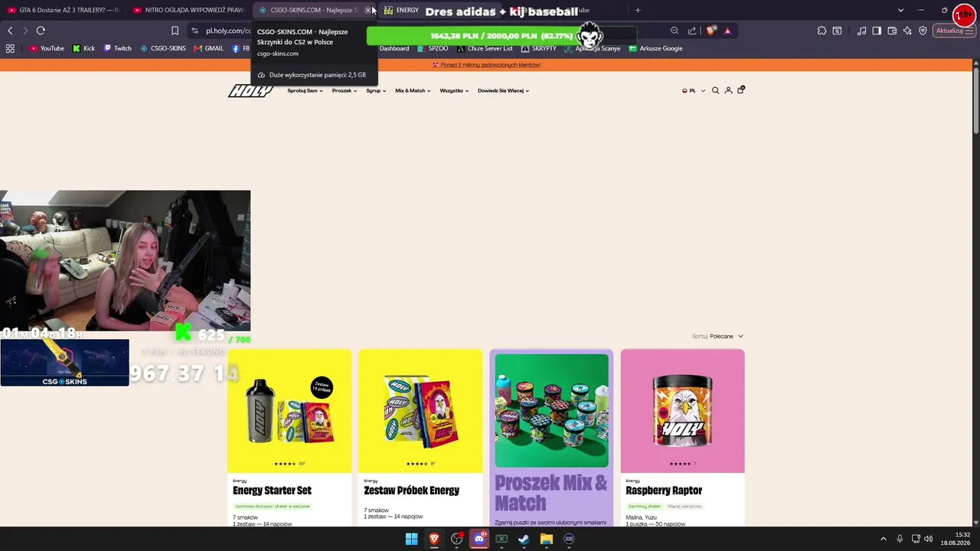Click the Energy Starter Set title
This screenshot has height=551, width=980.
coord(272,491)
